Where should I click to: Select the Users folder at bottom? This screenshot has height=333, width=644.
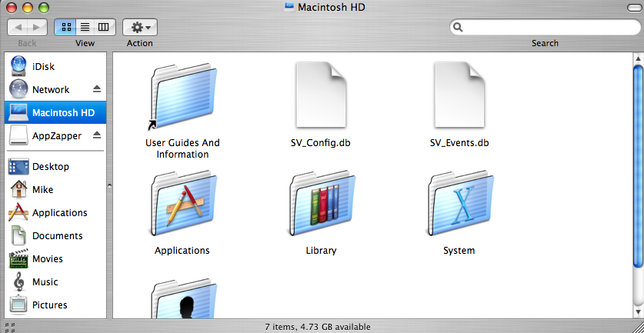[182, 298]
